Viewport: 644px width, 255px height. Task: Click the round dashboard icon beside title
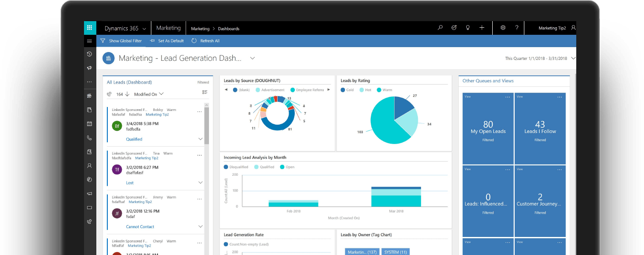[108, 58]
